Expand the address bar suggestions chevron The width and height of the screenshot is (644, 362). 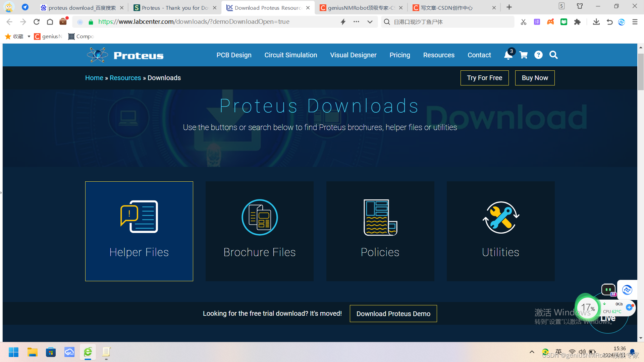[x=370, y=22]
